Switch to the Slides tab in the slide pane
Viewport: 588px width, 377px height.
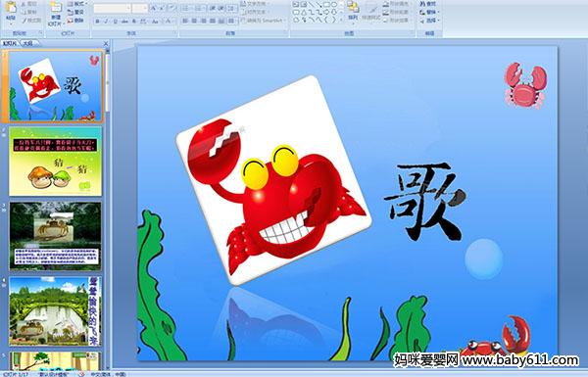(10, 43)
